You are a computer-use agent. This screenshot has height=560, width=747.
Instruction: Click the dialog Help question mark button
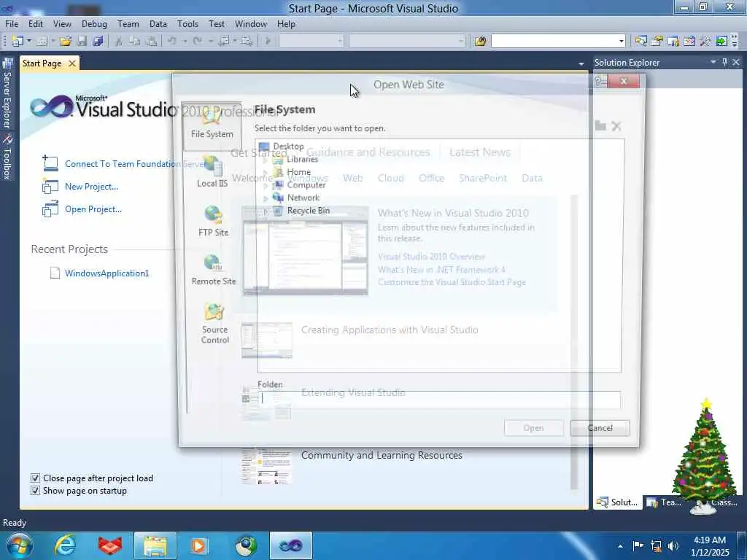(x=600, y=82)
